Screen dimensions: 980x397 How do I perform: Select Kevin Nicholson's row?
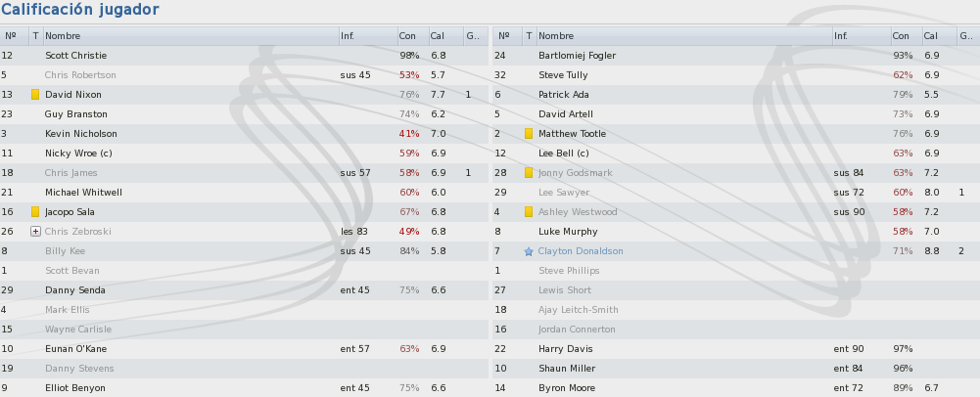click(x=244, y=134)
